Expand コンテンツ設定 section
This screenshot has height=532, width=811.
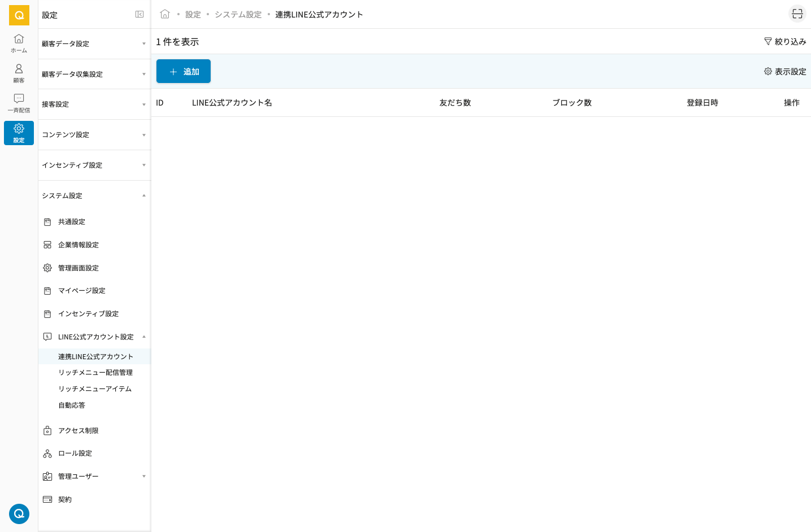94,135
